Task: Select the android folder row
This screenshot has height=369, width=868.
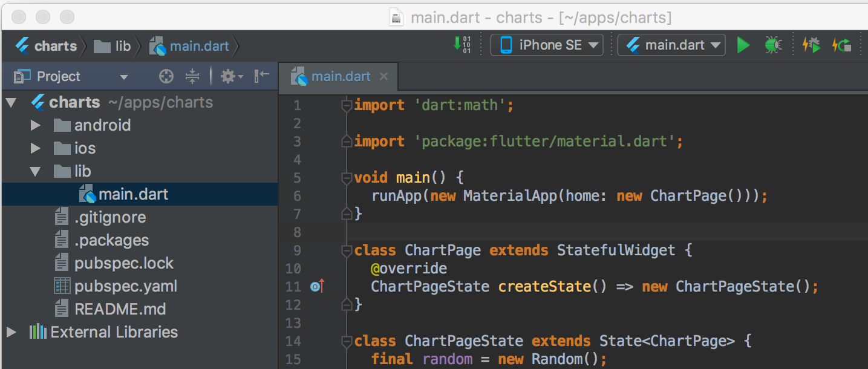Action: [x=140, y=125]
